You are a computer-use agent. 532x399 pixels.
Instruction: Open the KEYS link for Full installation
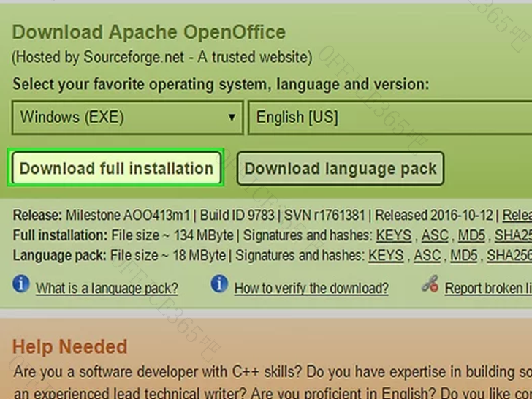pos(394,235)
